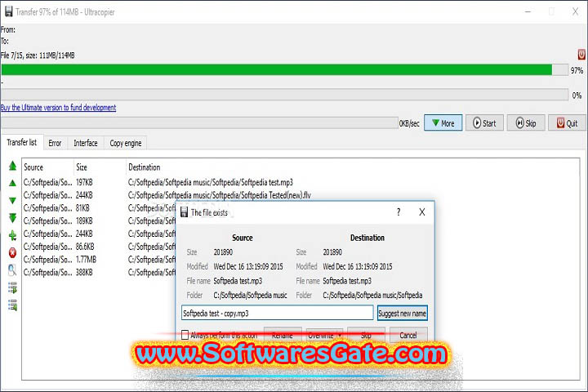Click the question mark help in dialog

click(399, 212)
